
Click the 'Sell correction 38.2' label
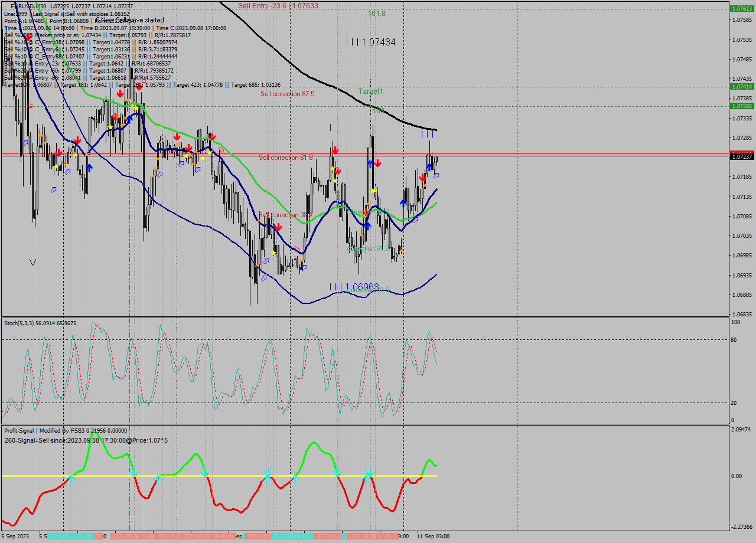(x=286, y=215)
